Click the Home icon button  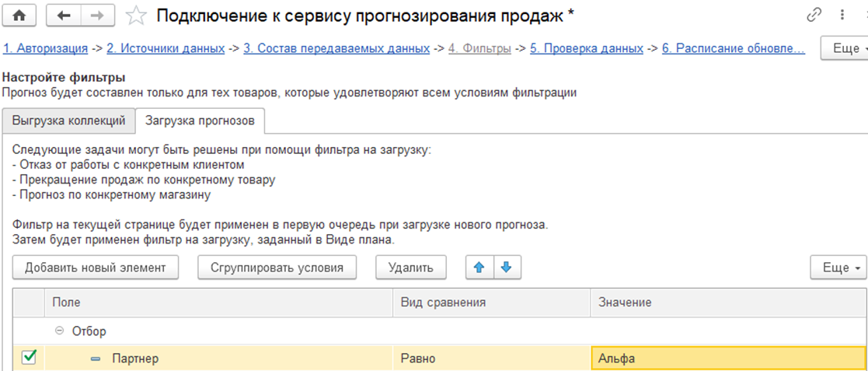tap(20, 15)
